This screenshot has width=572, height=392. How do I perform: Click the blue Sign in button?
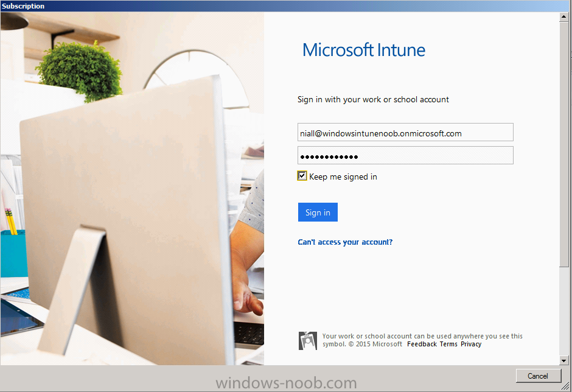318,212
